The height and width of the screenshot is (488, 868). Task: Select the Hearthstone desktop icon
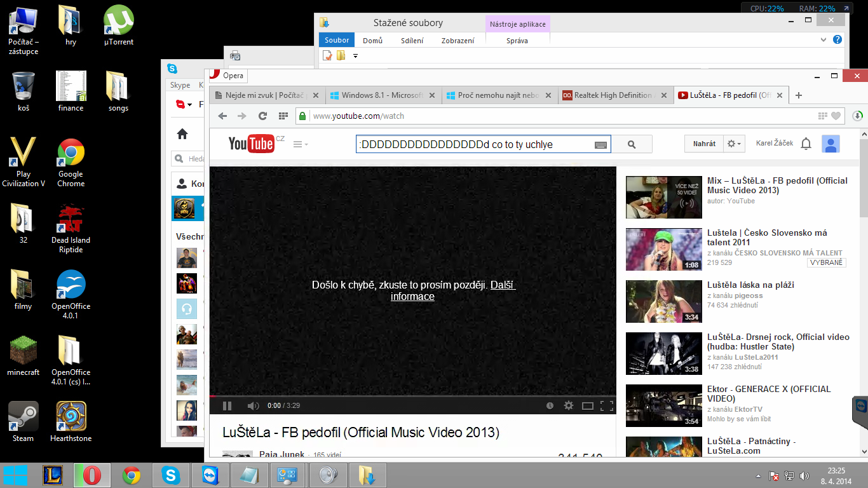tap(71, 422)
